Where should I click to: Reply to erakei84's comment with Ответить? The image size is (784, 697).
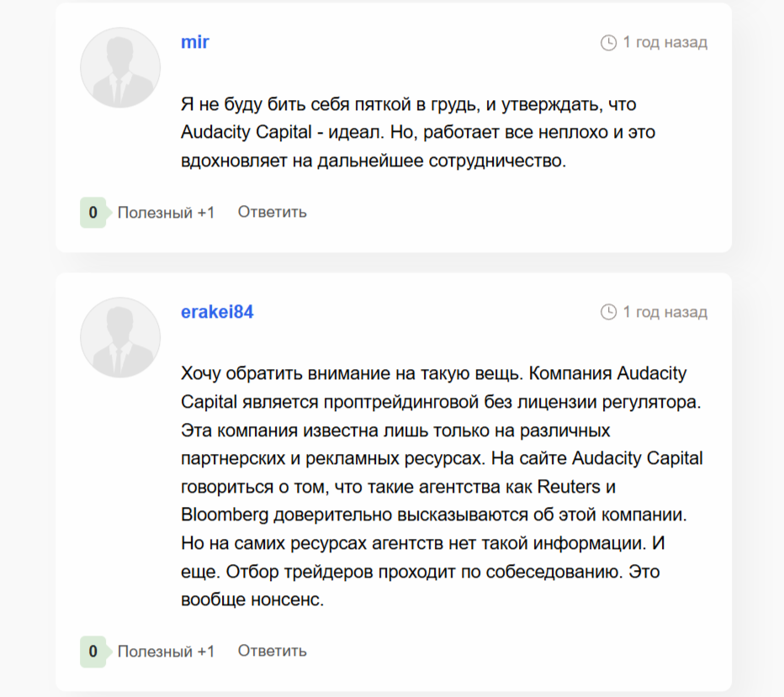(272, 651)
